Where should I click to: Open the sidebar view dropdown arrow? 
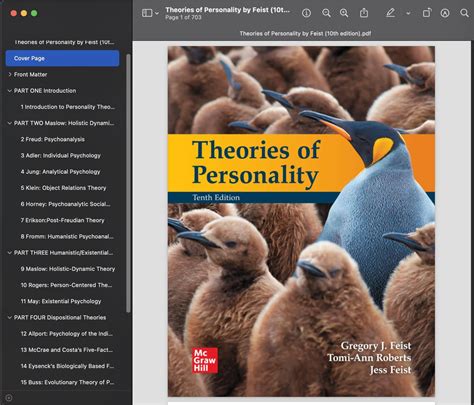(157, 13)
